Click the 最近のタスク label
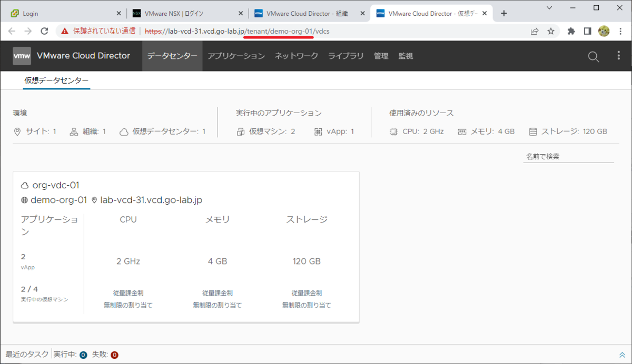Image resolution: width=632 pixels, height=364 pixels. (27, 355)
